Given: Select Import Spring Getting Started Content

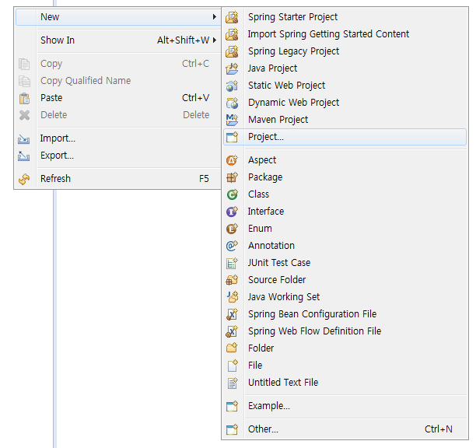Looking at the screenshot, I should point(345,34).
